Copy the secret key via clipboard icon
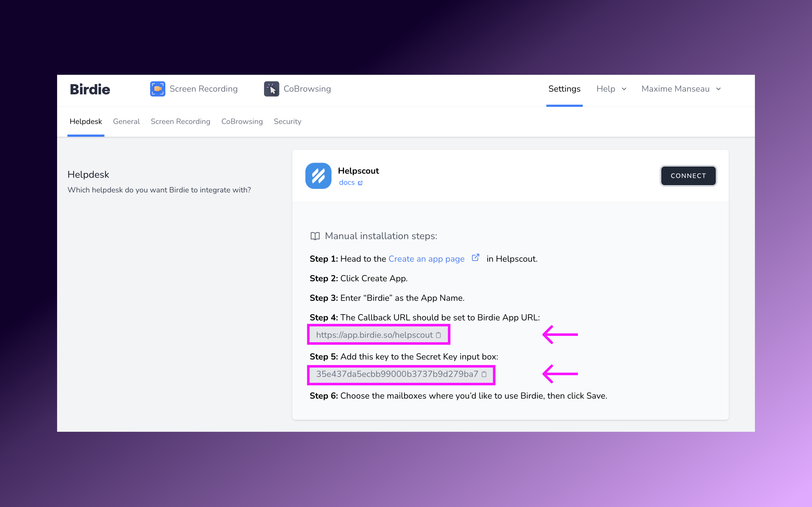Image resolution: width=812 pixels, height=507 pixels. tap(484, 374)
